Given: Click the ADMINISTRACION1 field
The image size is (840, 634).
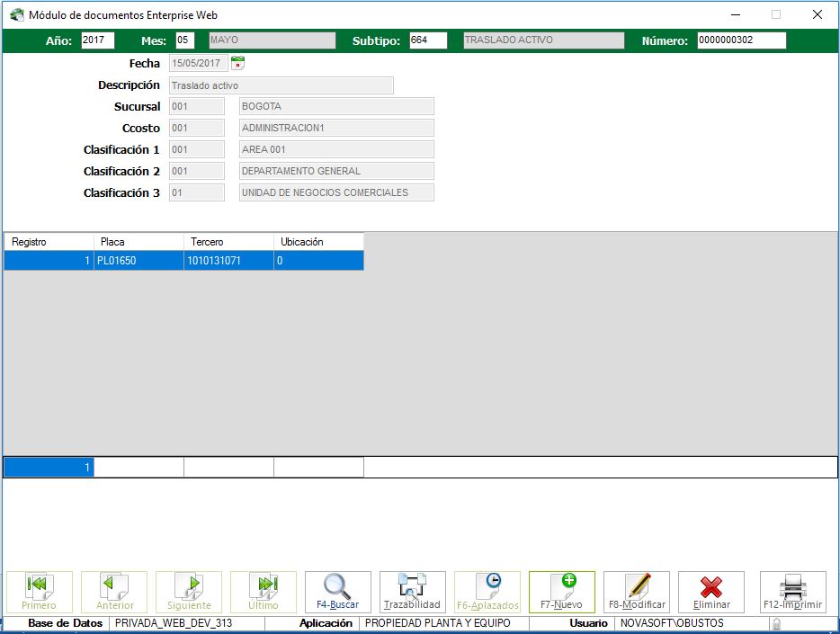Looking at the screenshot, I should [336, 128].
